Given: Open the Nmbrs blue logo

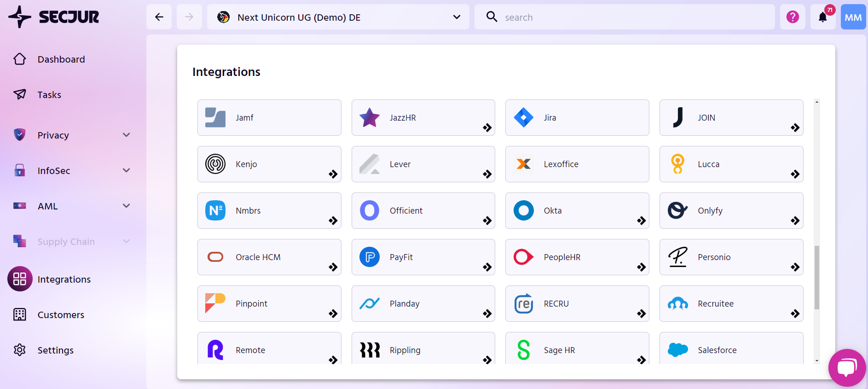Looking at the screenshot, I should 215,210.
